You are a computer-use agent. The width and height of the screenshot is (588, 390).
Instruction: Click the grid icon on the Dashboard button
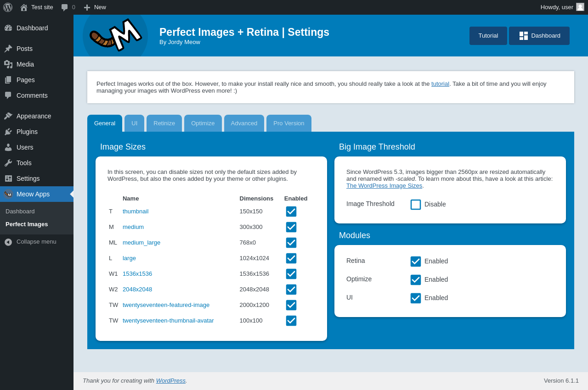[x=524, y=36]
